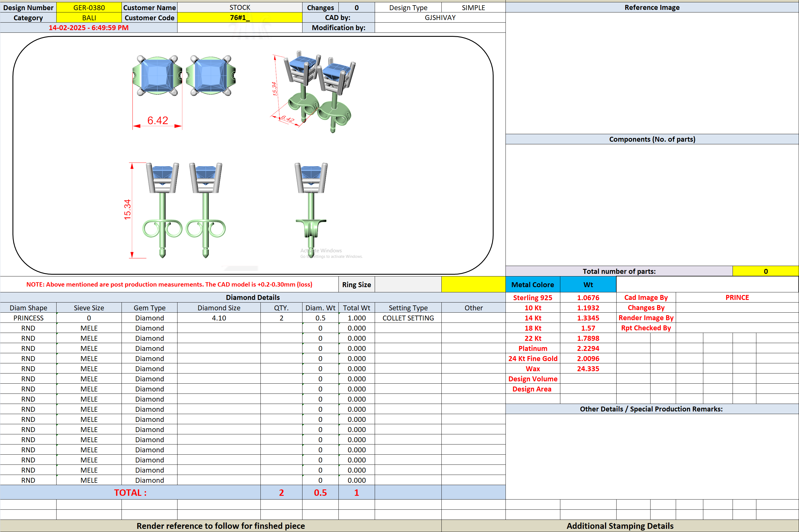
Task: Click the date stamp 14-02-2025 - 6:49:59 PM
Action: click(89, 28)
